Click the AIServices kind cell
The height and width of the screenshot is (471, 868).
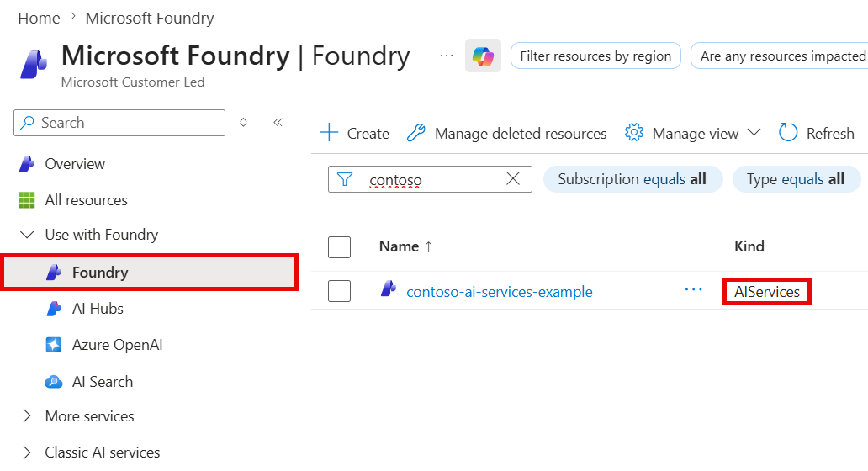point(767,292)
